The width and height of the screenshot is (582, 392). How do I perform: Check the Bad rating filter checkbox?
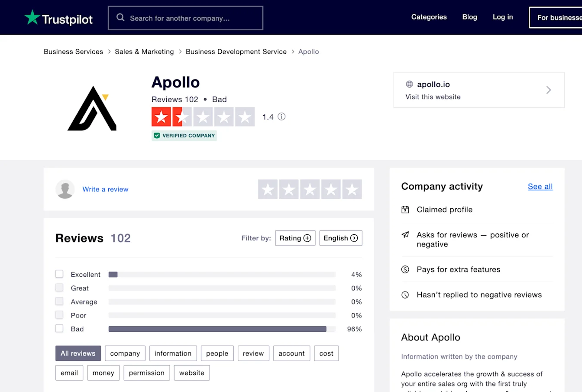[x=59, y=329]
